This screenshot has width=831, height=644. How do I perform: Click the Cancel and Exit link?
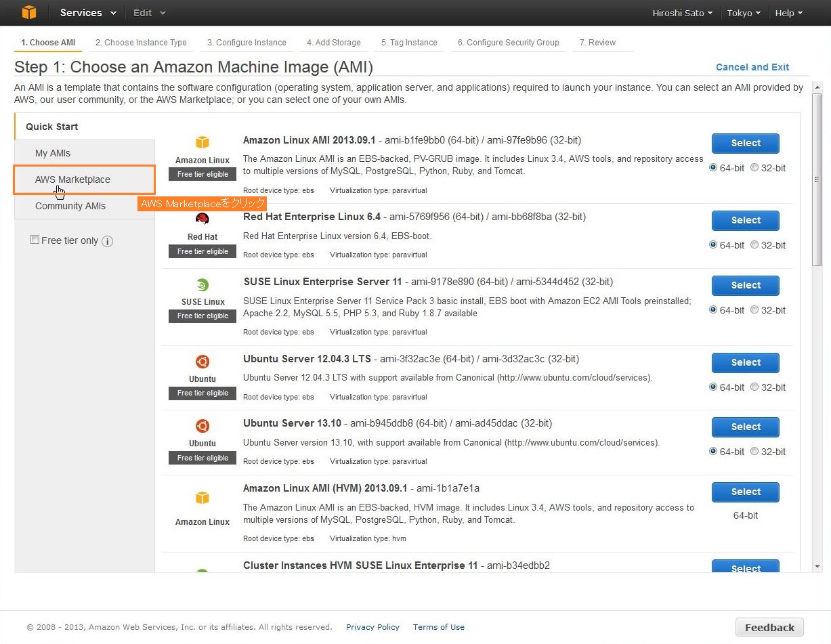[752, 67]
